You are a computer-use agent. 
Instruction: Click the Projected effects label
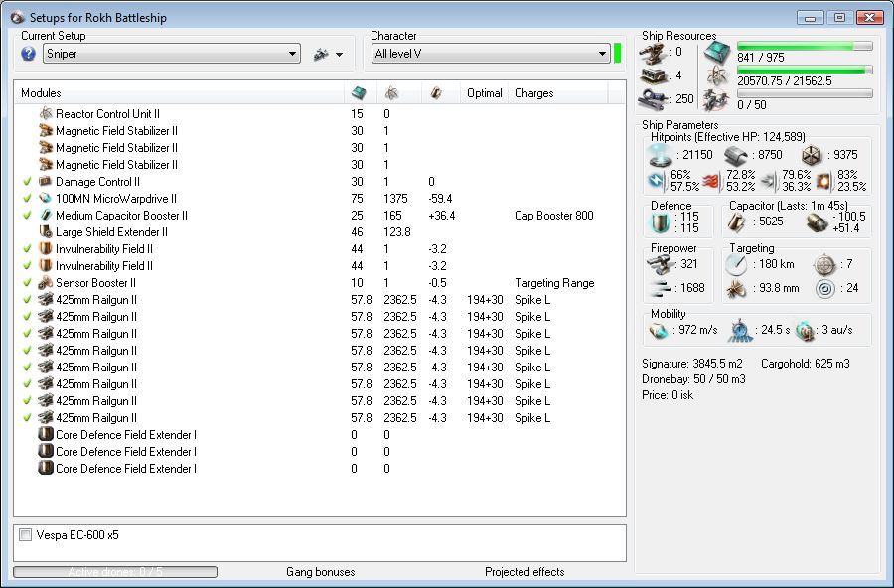[524, 572]
